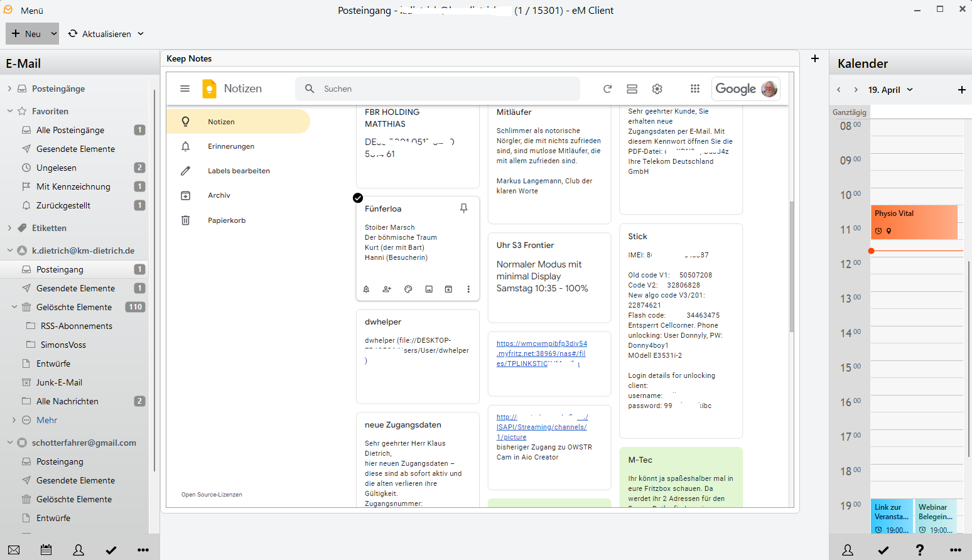
Task: Switch to mail view envelope icon
Action: click(14, 550)
